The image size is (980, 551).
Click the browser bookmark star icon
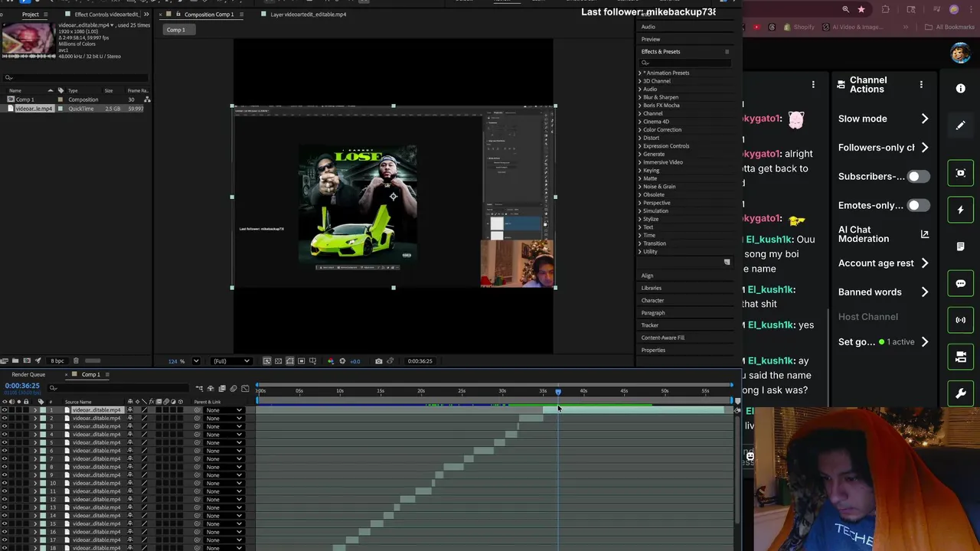coord(862,10)
